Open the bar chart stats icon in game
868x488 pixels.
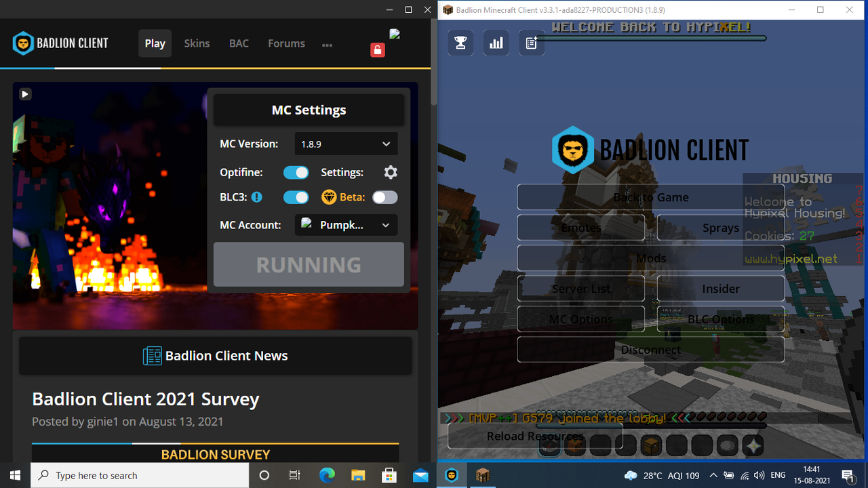[x=496, y=43]
